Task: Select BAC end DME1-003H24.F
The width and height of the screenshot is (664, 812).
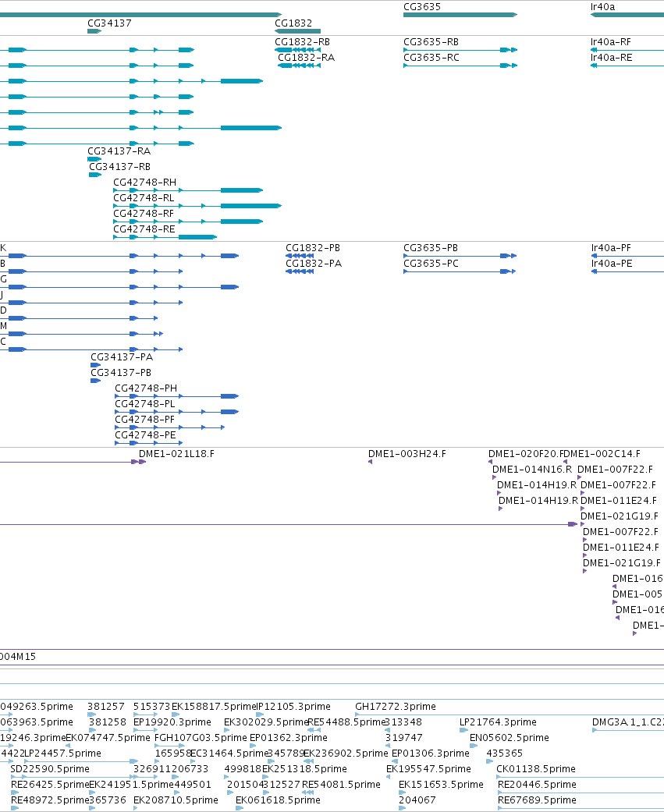Action: click(407, 454)
